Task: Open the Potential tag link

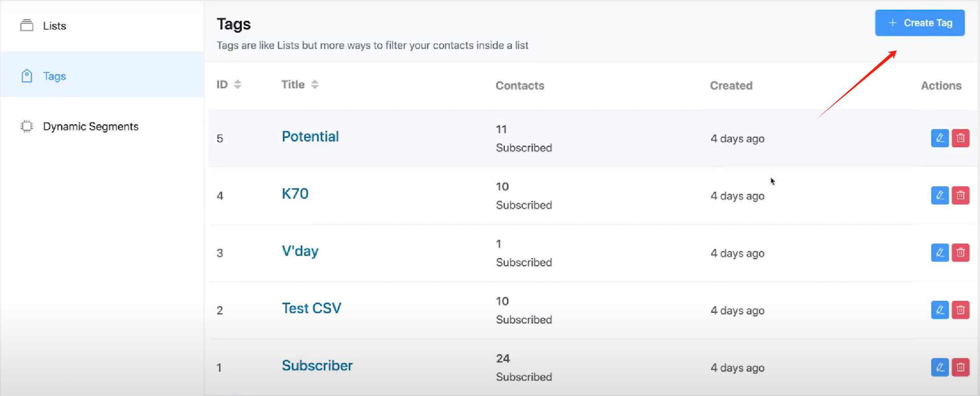Action: (310, 136)
